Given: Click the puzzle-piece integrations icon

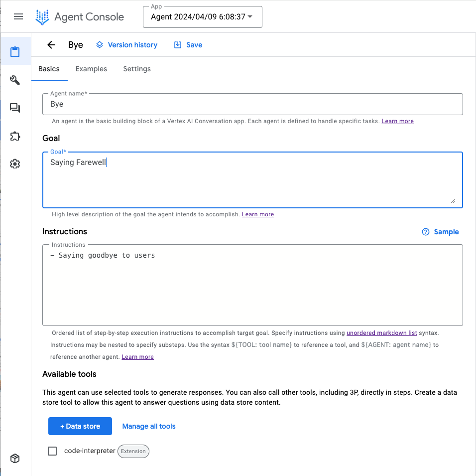Looking at the screenshot, I should coord(15,136).
